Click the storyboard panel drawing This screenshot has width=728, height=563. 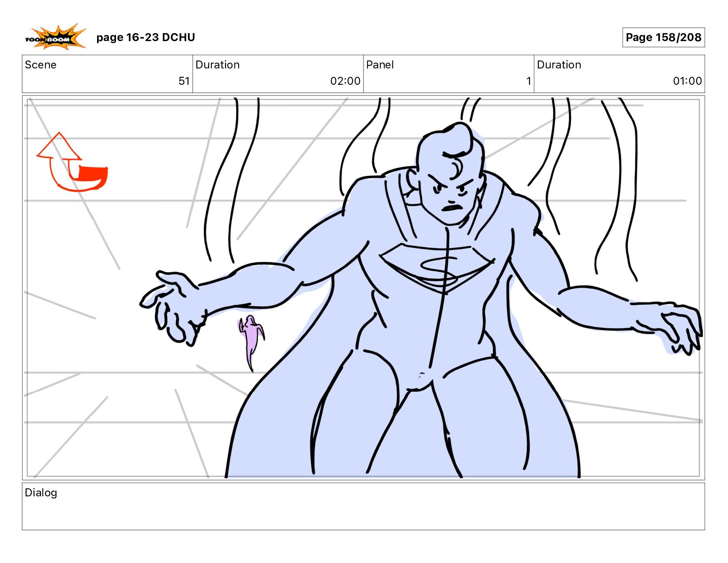tap(363, 288)
